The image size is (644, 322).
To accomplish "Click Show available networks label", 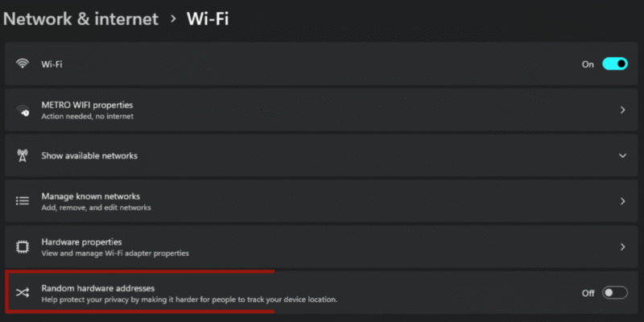I will click(89, 155).
